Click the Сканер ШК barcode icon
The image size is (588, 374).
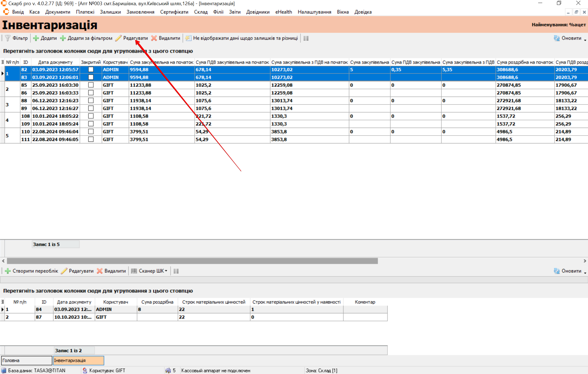[x=134, y=271]
